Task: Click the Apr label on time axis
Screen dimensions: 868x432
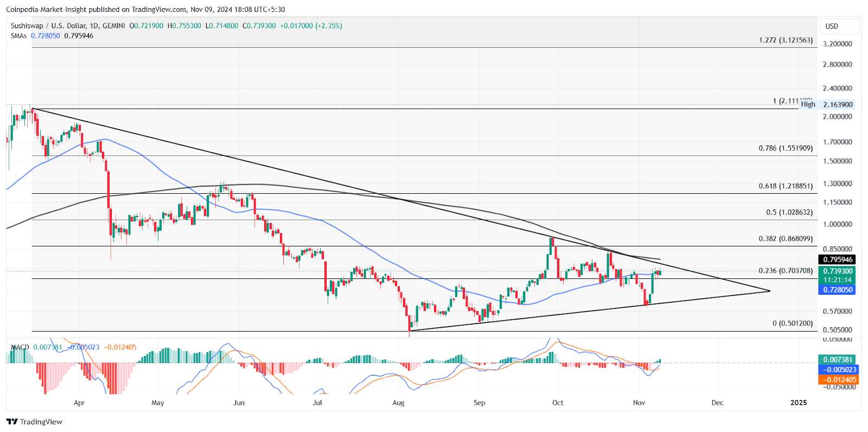Action: (79, 403)
